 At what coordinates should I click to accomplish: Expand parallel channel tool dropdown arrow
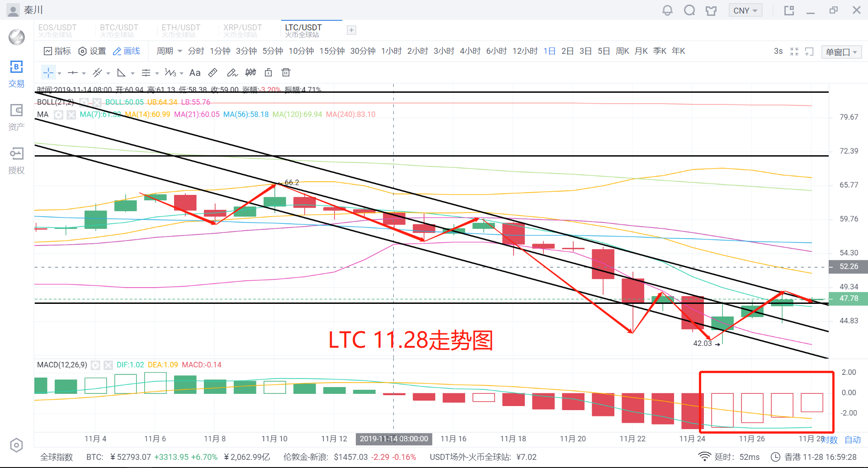tap(108, 73)
